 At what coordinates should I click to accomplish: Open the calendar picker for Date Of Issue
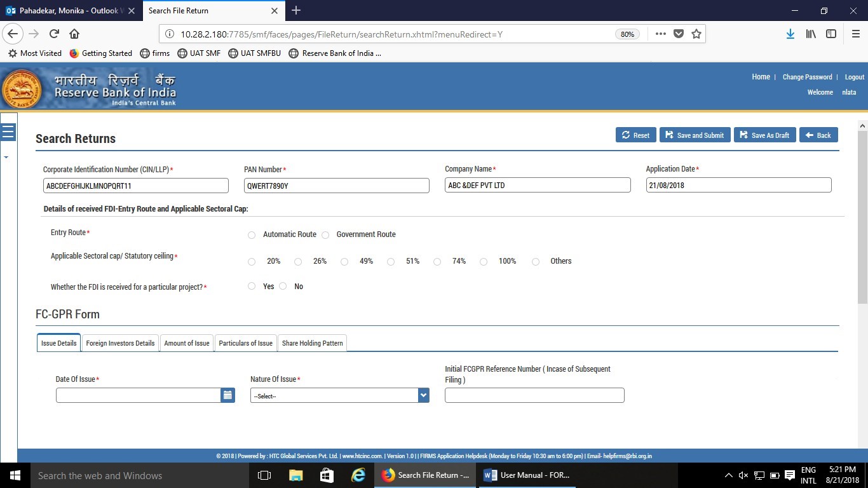pyautogui.click(x=227, y=395)
